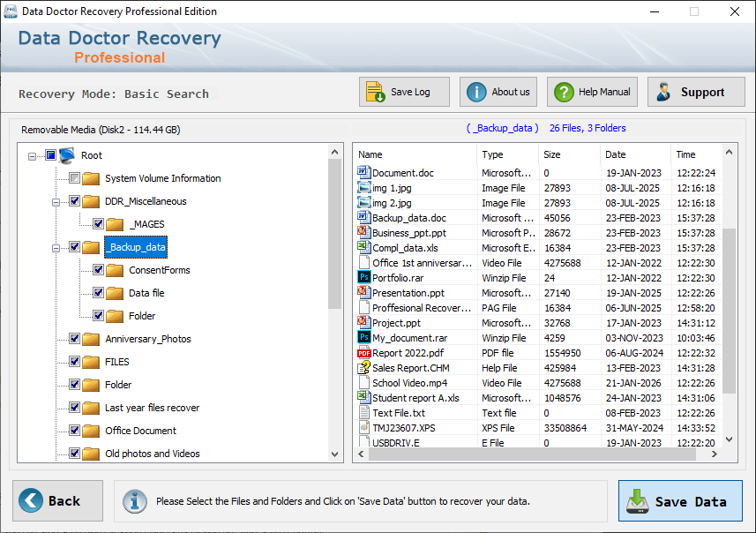Image resolution: width=756 pixels, height=533 pixels.
Task: Click the help file icon beside Sales Report.CHM
Action: [363, 368]
